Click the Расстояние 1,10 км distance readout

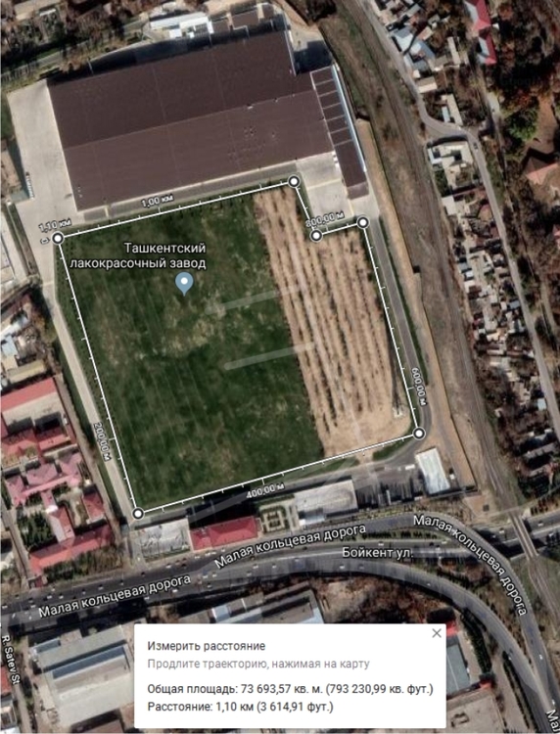[240, 707]
